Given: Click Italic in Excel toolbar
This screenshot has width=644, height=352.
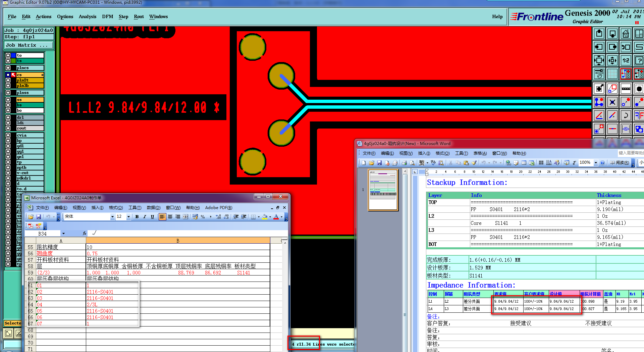Looking at the screenshot, I should click(x=145, y=217).
